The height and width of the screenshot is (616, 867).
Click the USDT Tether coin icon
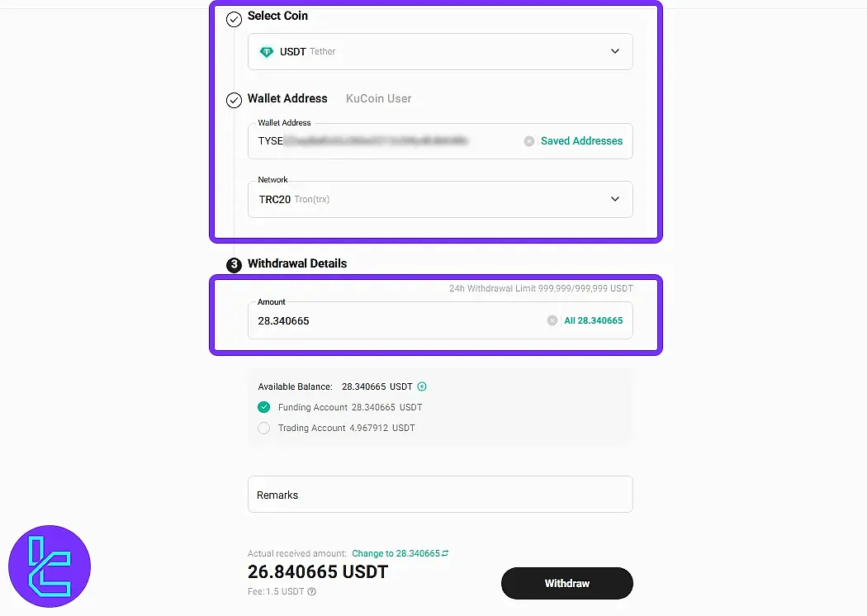[266, 51]
